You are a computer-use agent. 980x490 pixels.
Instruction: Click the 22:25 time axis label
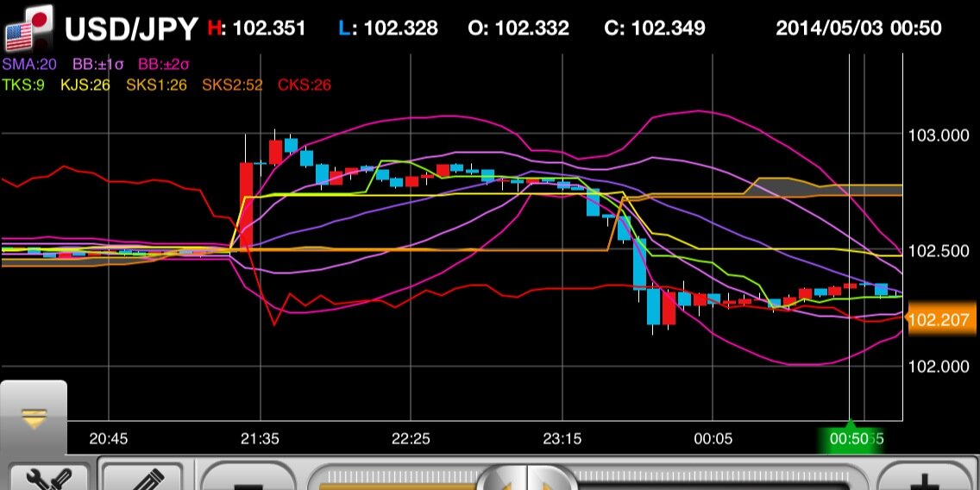tap(411, 439)
